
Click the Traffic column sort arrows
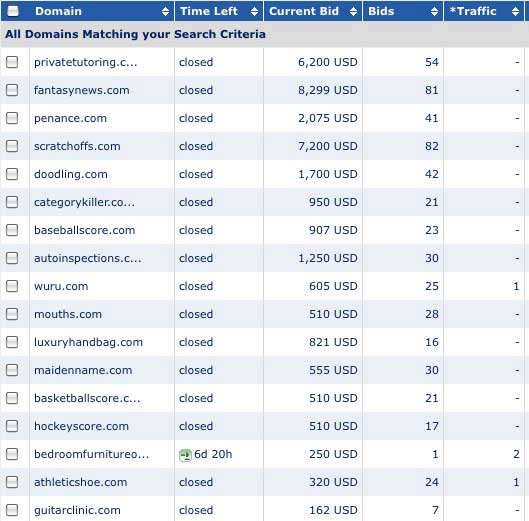click(515, 11)
